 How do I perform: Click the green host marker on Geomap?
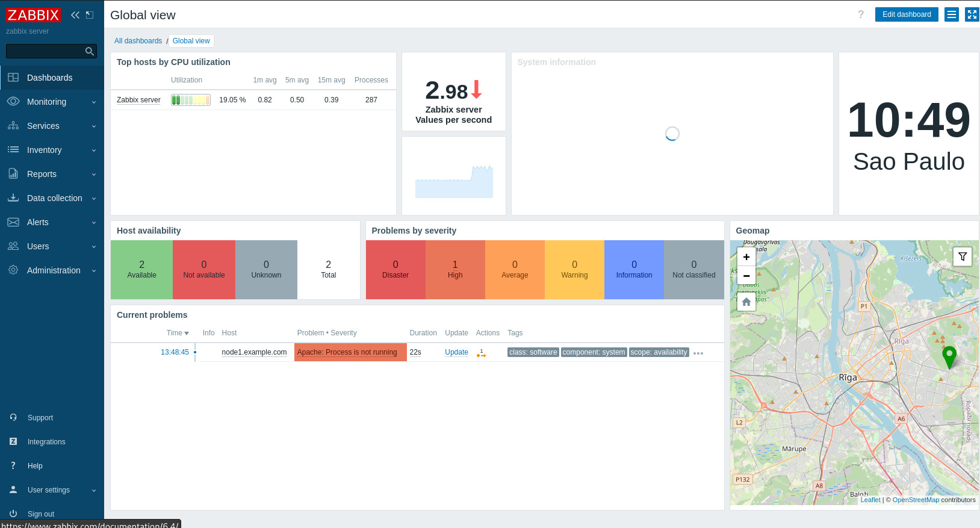coord(949,357)
